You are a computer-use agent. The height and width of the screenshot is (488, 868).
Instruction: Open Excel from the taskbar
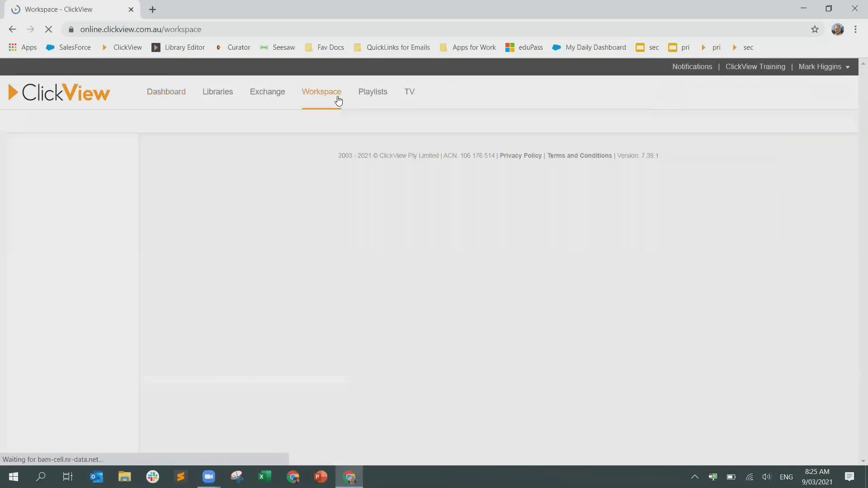(264, 477)
